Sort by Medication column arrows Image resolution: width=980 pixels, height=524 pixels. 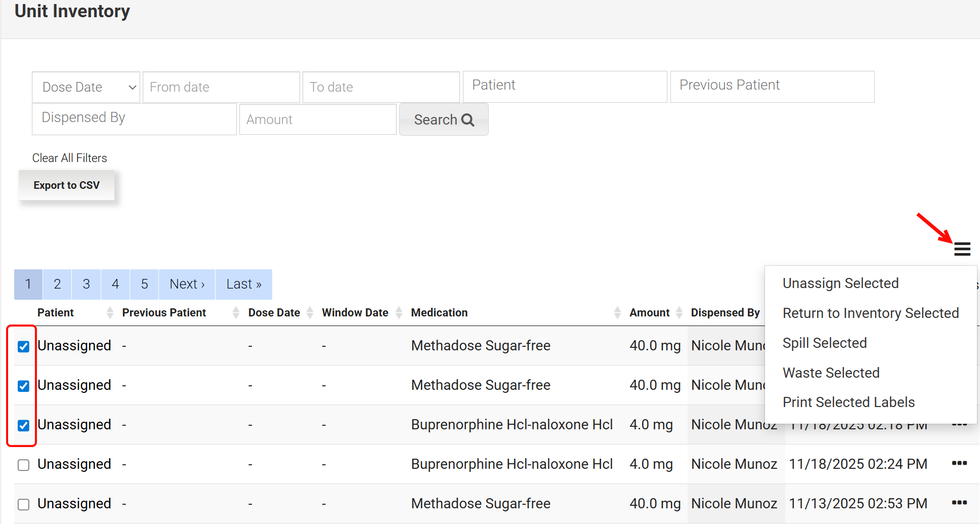coord(617,313)
